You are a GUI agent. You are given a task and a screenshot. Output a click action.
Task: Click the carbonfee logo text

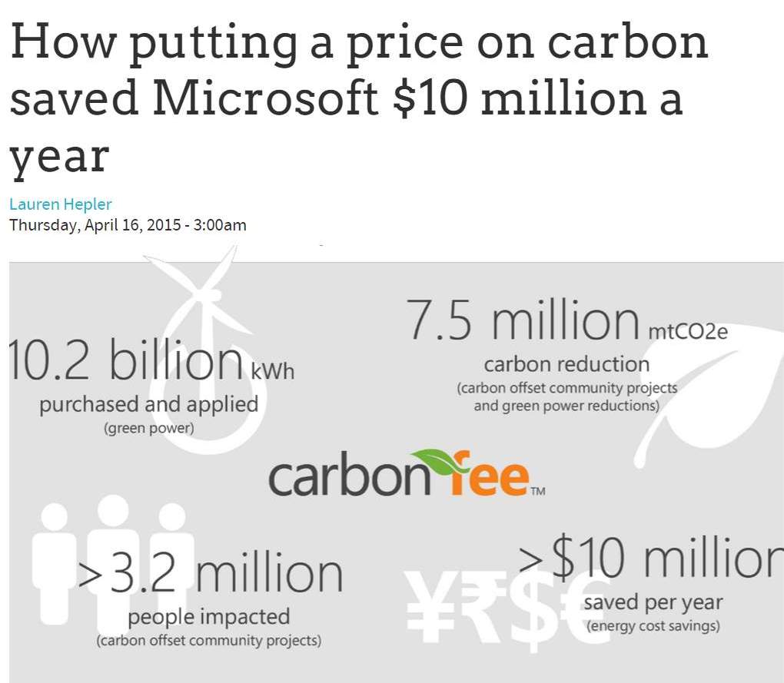click(406, 474)
